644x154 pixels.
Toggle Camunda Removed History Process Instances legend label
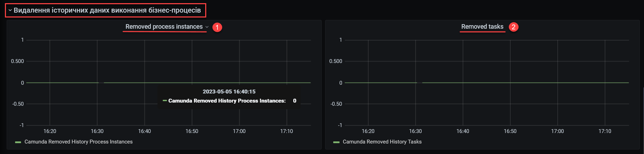[x=78, y=142]
